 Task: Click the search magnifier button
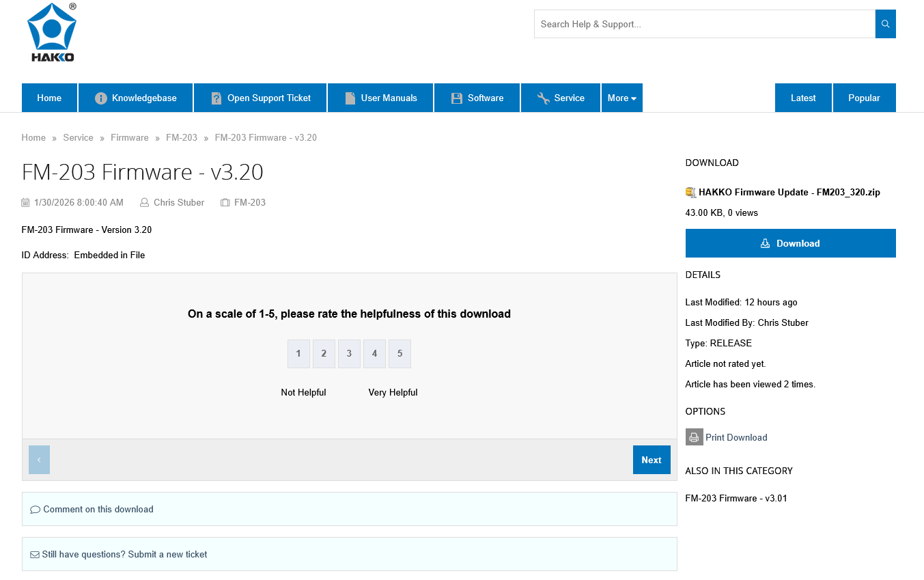click(x=885, y=24)
